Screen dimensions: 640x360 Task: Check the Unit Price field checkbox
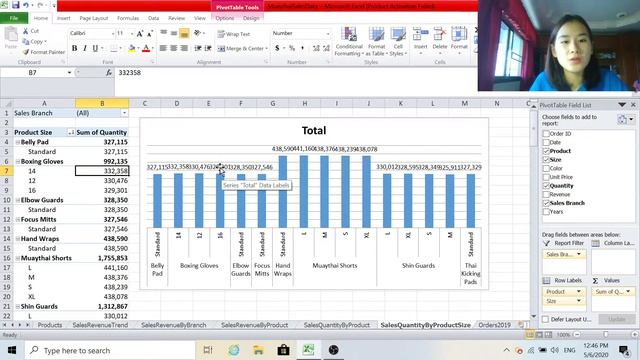pos(546,177)
